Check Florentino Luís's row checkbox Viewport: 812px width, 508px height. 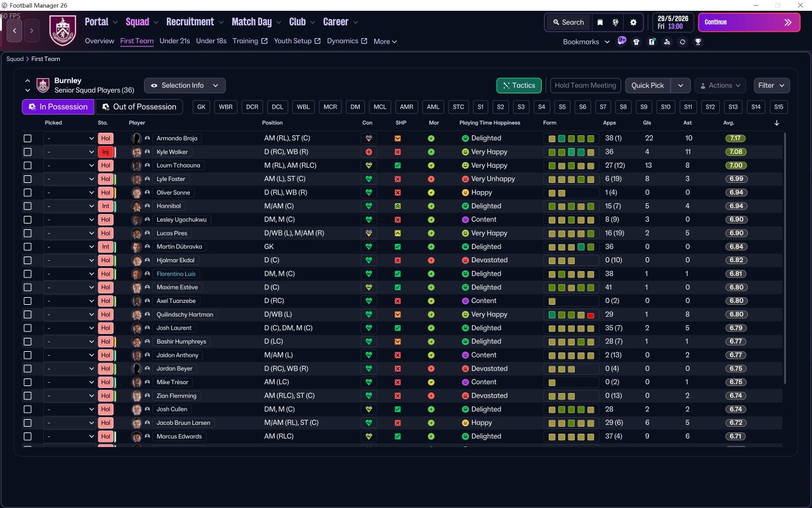[27, 274]
